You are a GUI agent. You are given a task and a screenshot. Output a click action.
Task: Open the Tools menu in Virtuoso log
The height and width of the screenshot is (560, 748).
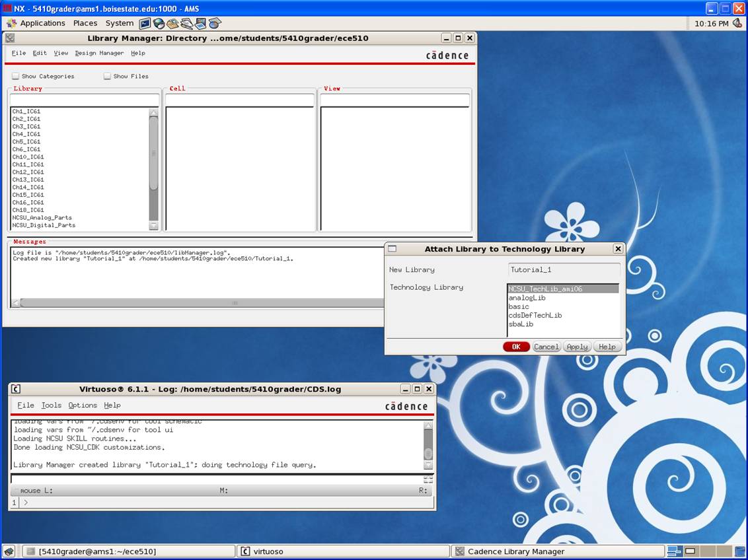point(51,405)
